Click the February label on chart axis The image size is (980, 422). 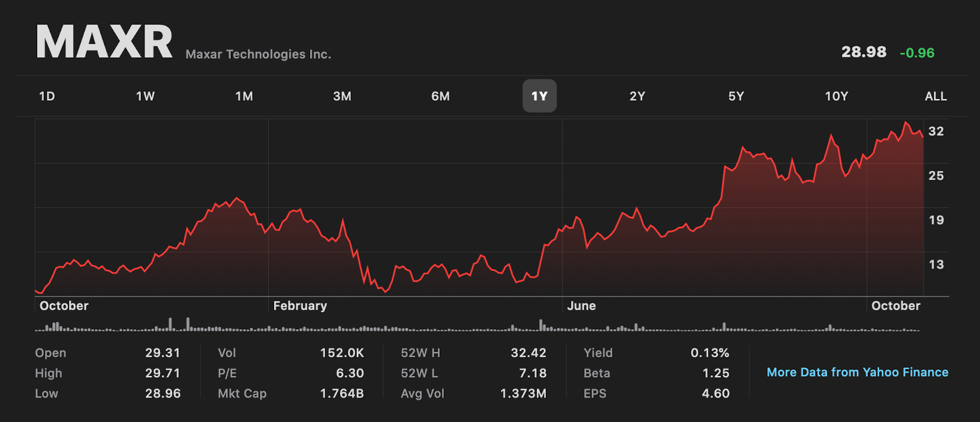(300, 306)
